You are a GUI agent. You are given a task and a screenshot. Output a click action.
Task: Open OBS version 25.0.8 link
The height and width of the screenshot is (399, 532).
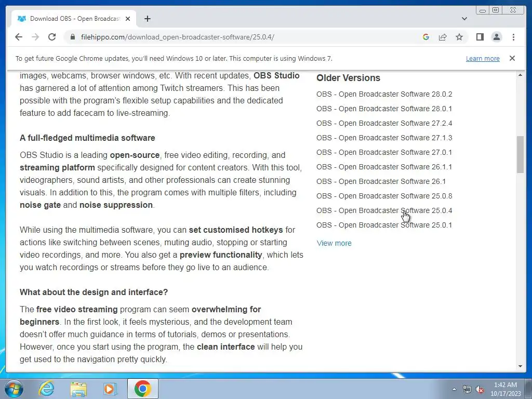coord(384,196)
